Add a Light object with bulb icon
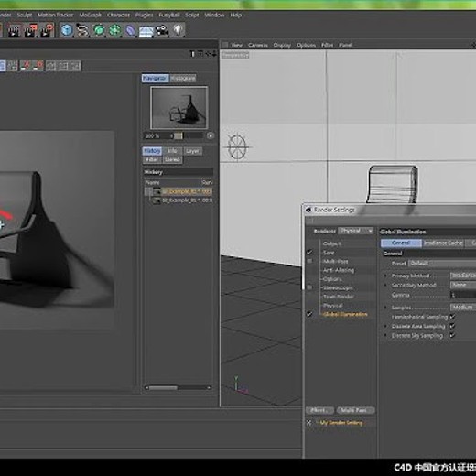This screenshot has height=476, width=476. pyautogui.click(x=178, y=30)
